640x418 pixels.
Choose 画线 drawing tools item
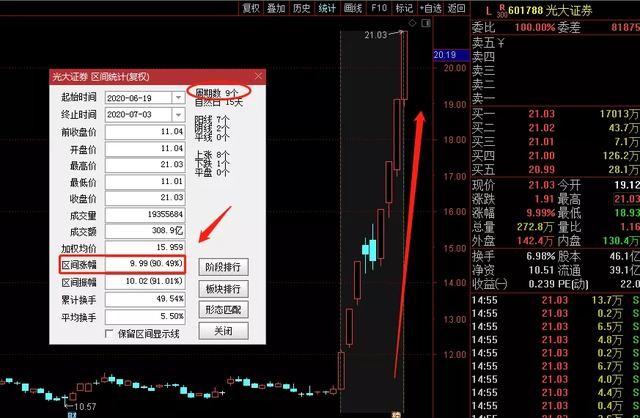pyautogui.click(x=353, y=8)
